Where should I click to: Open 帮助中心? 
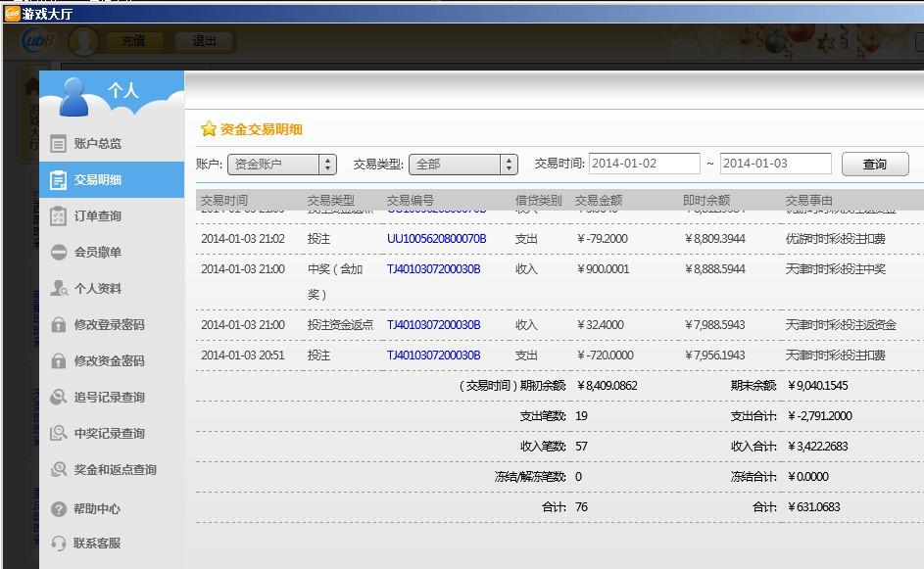pyautogui.click(x=97, y=508)
